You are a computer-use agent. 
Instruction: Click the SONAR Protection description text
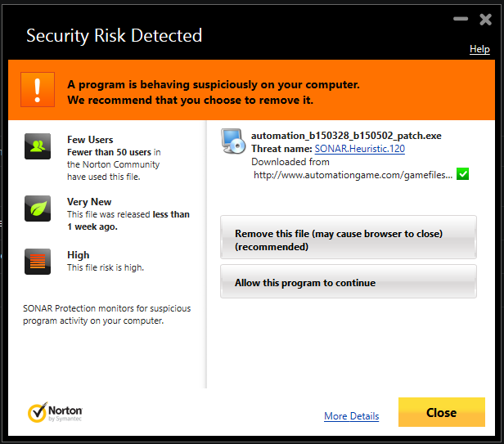coord(106,315)
